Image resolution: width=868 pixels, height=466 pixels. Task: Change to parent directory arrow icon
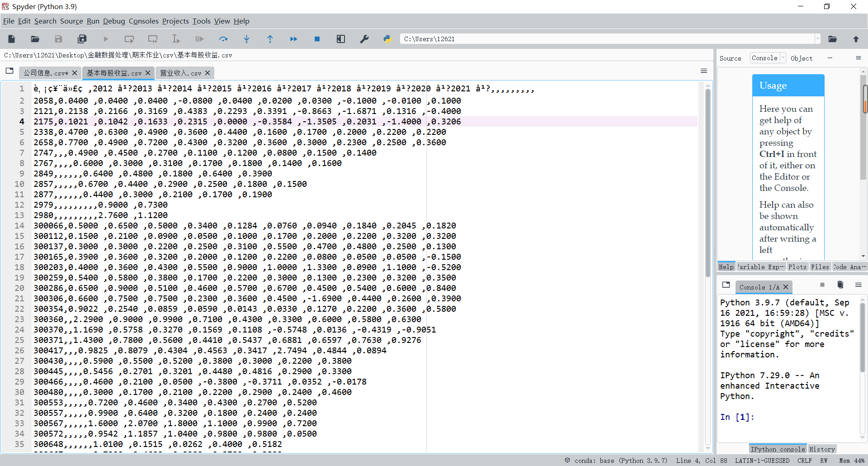pyautogui.click(x=856, y=39)
